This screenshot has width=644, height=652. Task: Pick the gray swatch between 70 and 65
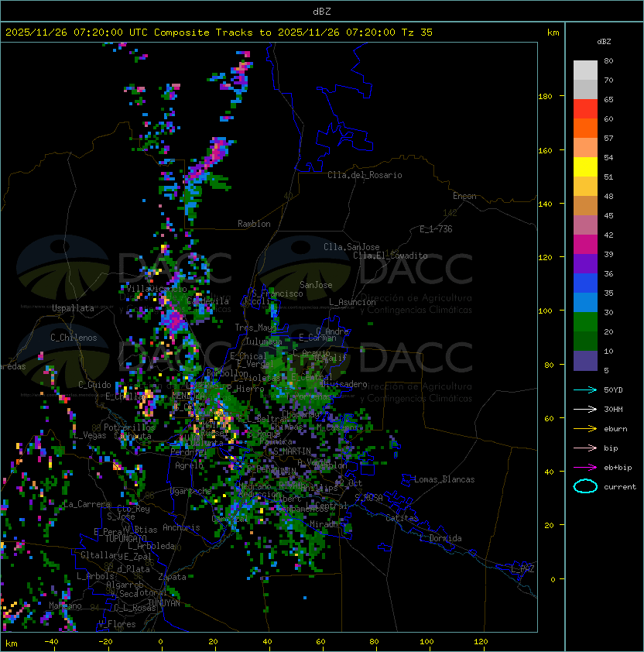pos(585,89)
